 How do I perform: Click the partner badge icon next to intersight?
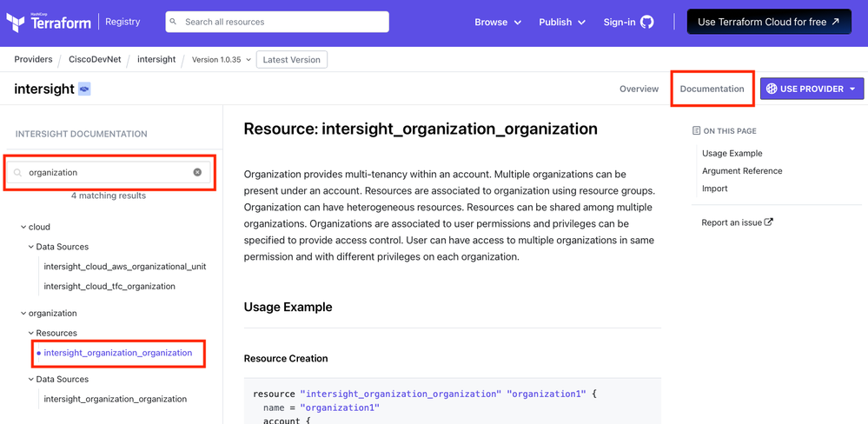tap(84, 89)
